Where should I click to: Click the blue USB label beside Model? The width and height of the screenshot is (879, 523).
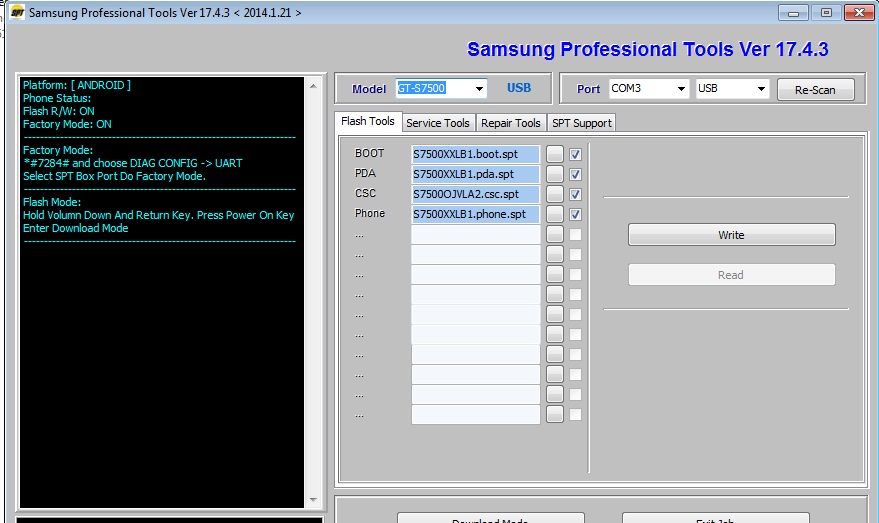[519, 88]
